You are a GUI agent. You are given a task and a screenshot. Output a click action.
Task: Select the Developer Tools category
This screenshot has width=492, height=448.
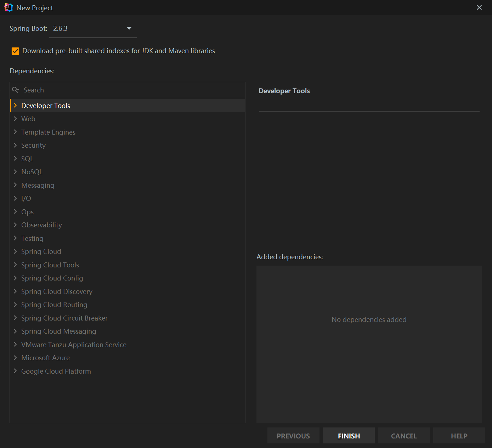(128, 106)
